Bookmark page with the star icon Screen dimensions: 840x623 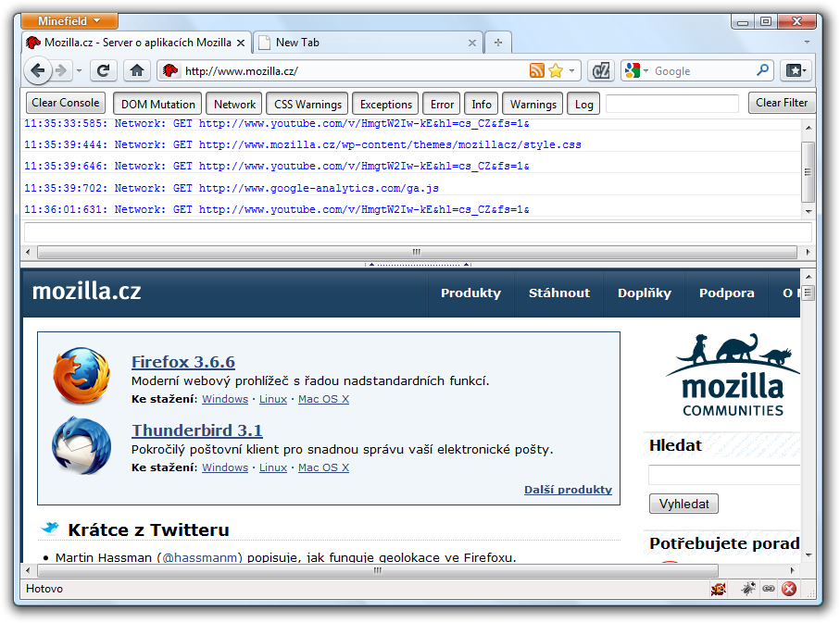pyautogui.click(x=556, y=70)
